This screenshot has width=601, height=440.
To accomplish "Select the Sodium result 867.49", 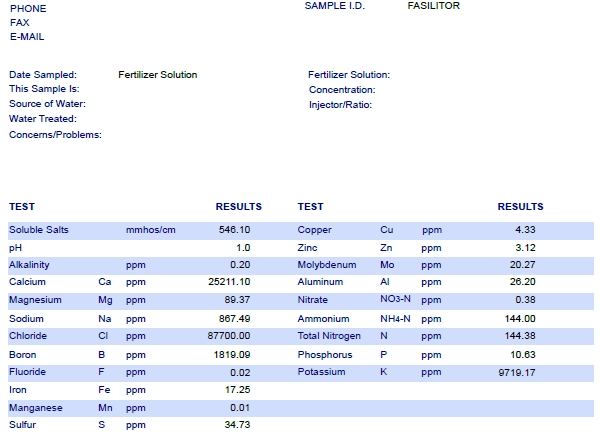I will click(235, 319).
